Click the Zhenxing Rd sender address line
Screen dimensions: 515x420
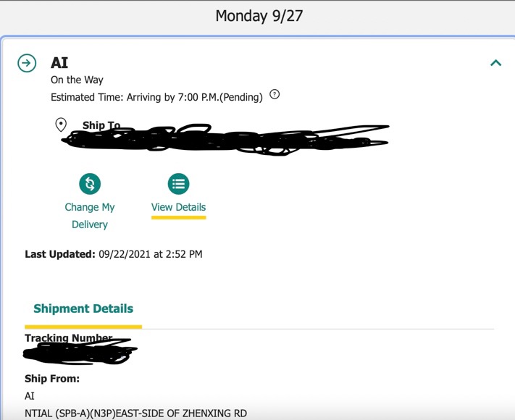135,413
